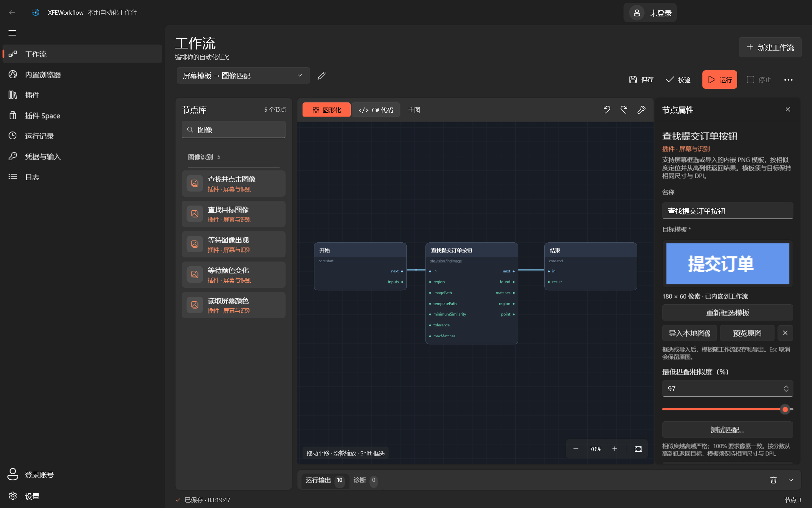The width and height of the screenshot is (812, 508).
Task: Collapse the output panel with the chevron
Action: coord(790,480)
